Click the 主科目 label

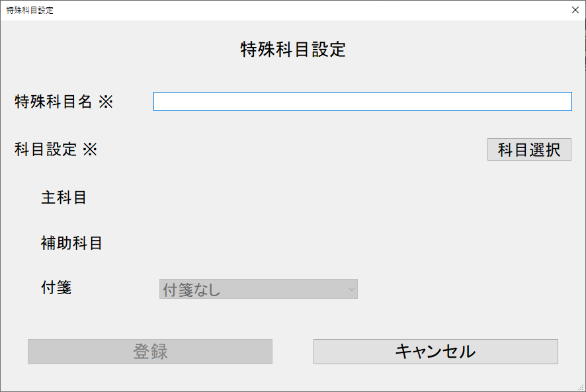[63, 197]
